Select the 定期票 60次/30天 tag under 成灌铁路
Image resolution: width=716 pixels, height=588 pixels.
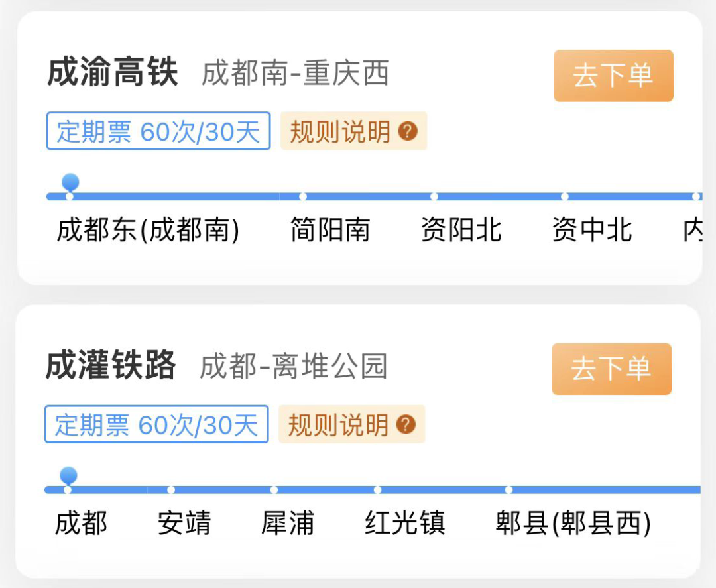[156, 424]
